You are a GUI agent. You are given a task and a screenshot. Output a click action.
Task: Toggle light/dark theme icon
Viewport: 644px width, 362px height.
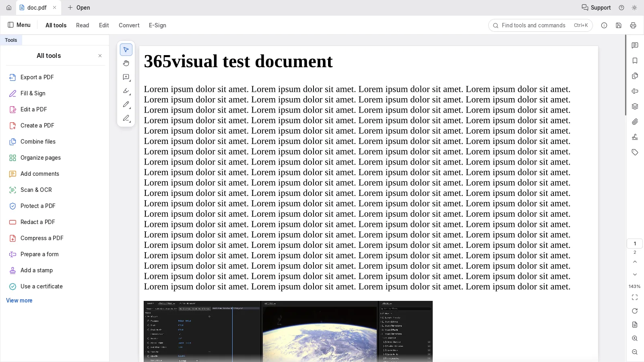(x=634, y=8)
